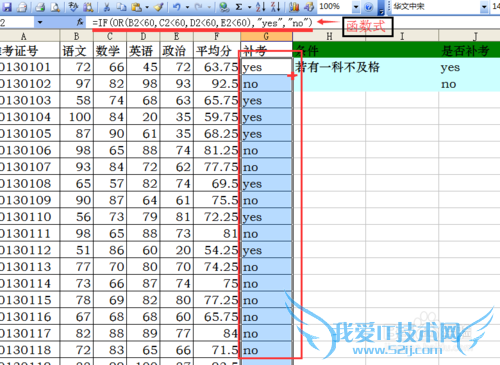Click the 59.75 average cell
The width and height of the screenshot is (500, 365).
217,117
